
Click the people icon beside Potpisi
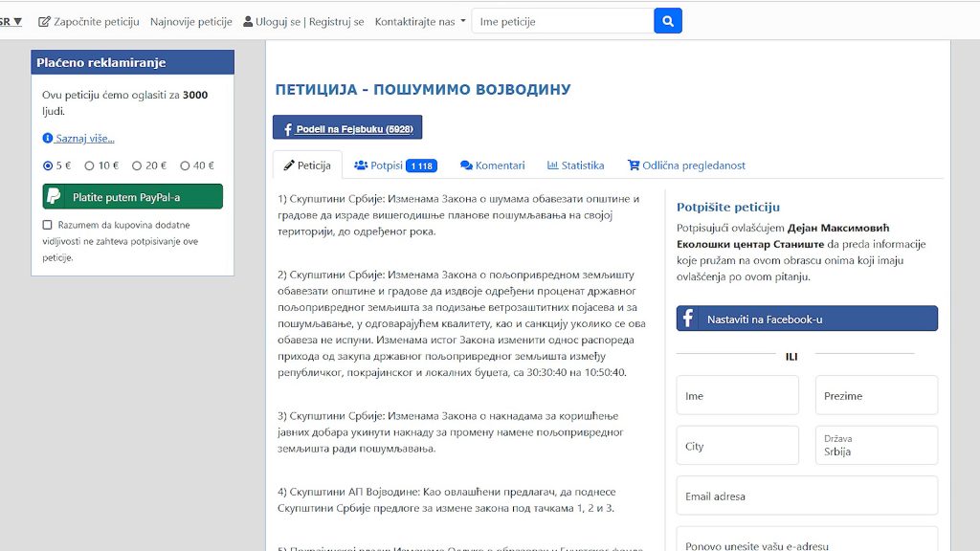tap(361, 165)
